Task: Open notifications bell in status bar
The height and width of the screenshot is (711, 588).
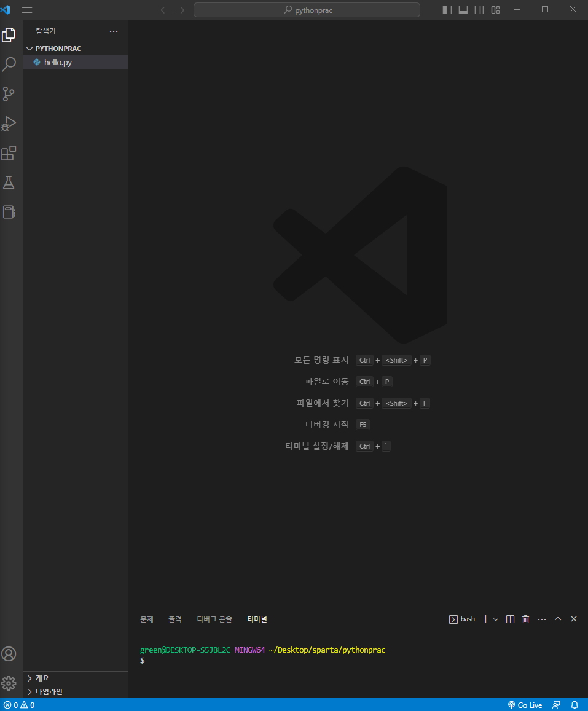Action: click(574, 705)
